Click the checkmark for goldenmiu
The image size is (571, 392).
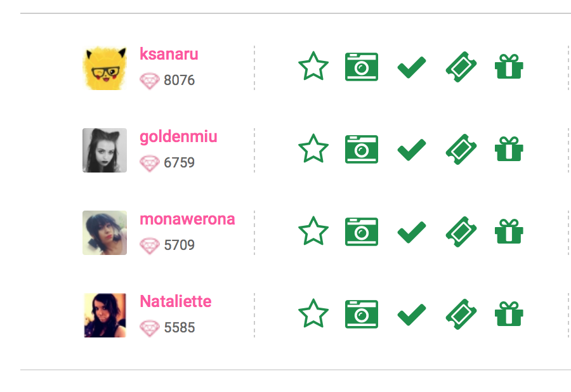coord(411,150)
